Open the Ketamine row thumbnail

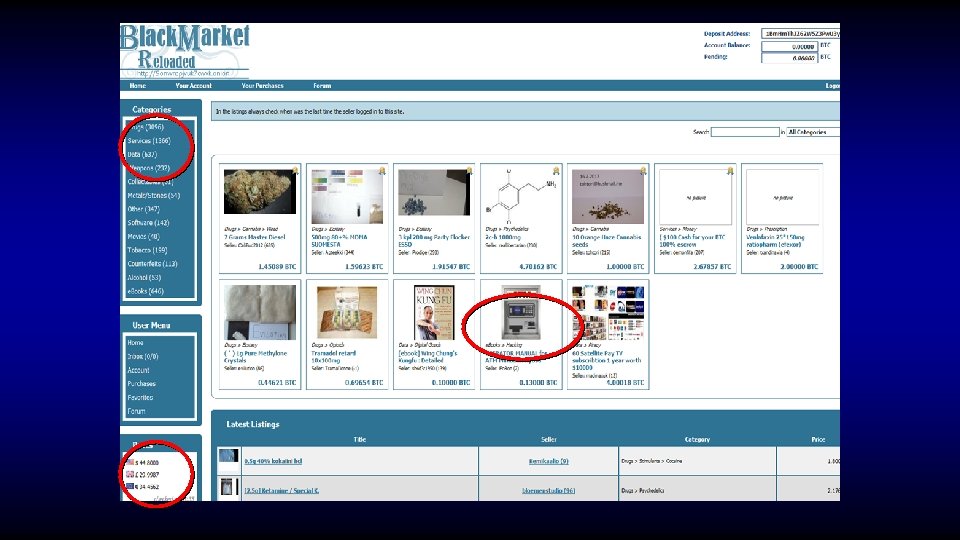[228, 487]
